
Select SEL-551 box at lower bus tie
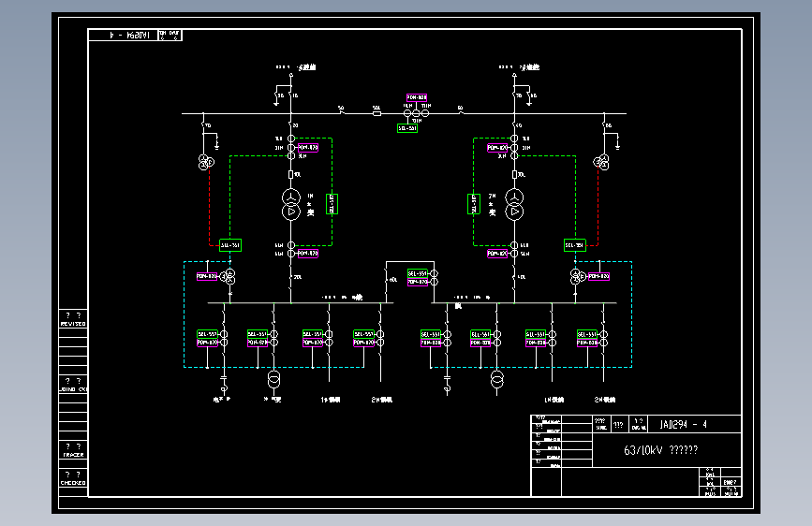(418, 273)
